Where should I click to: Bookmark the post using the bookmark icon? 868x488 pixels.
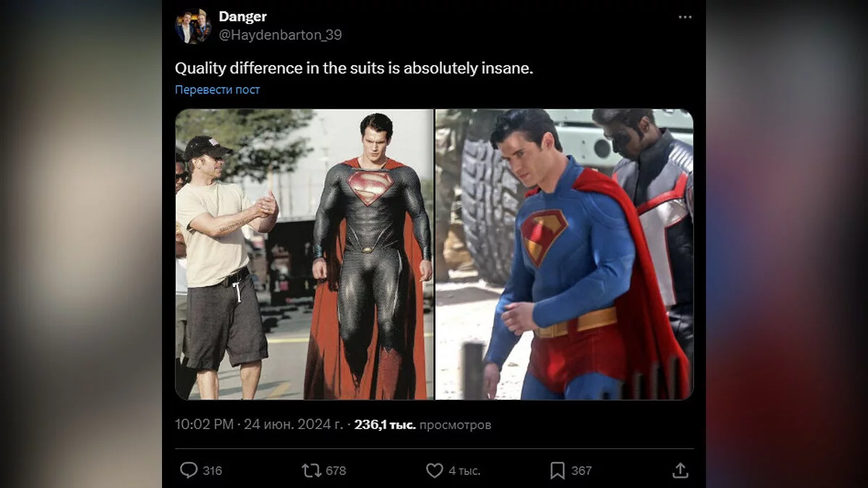[557, 471]
